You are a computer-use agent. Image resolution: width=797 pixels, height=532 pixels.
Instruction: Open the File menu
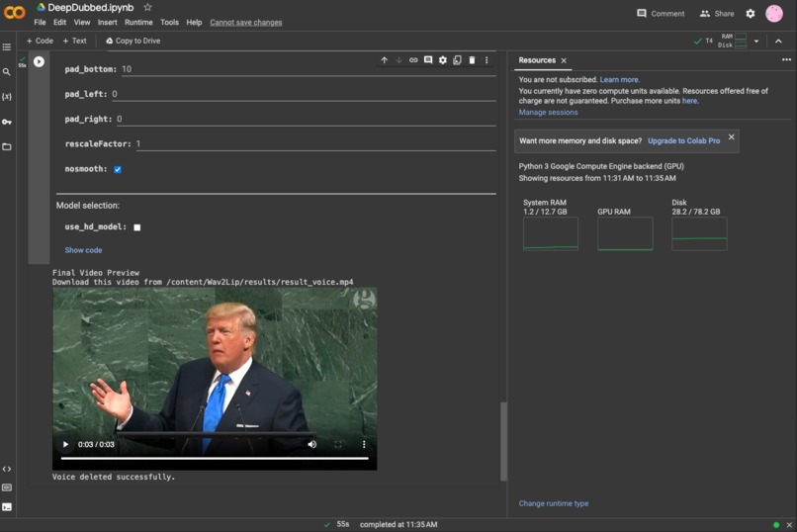40,23
